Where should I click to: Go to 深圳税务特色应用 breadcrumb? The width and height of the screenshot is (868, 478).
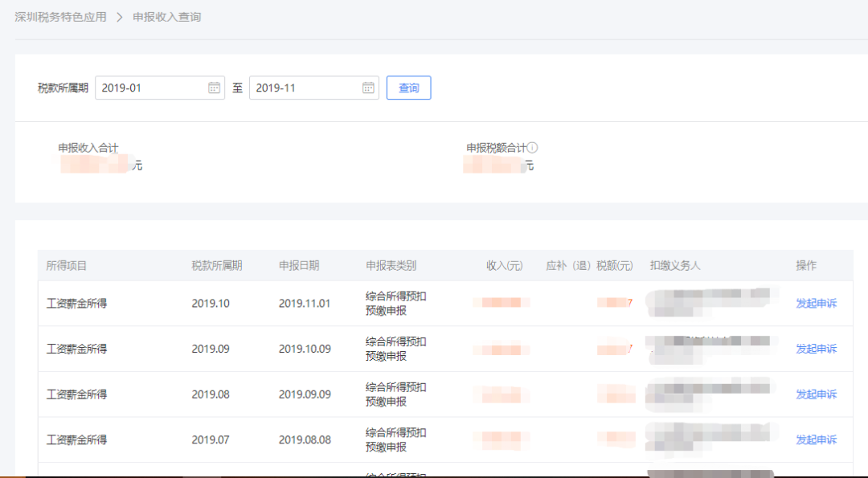60,17
